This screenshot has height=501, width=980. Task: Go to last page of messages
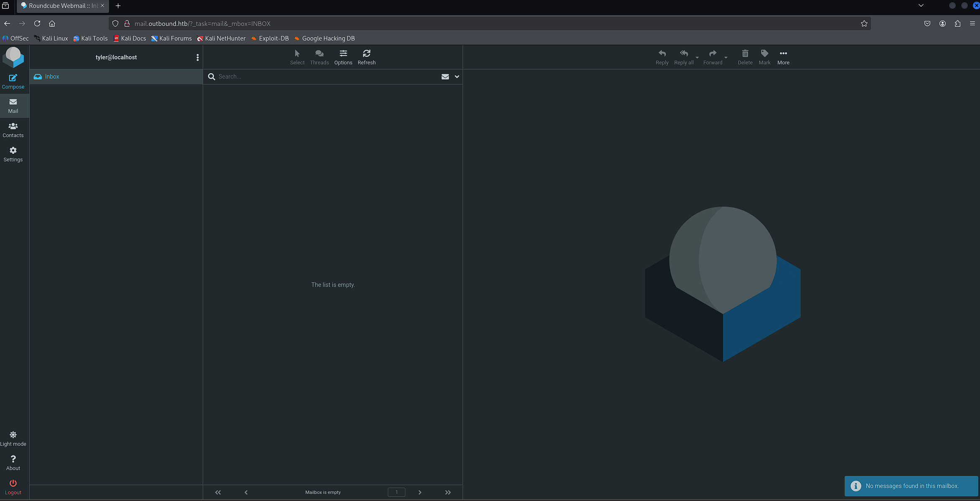[x=448, y=492]
